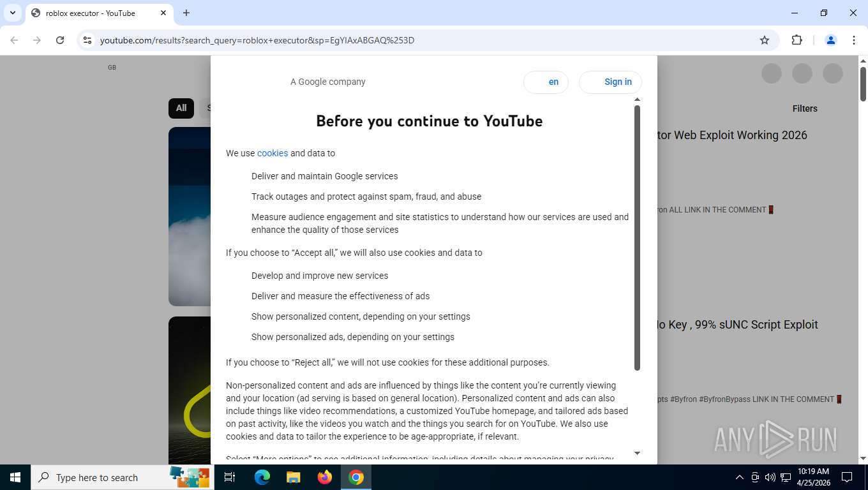This screenshot has height=490, width=868.
Task: Open the Filters button on YouTube
Action: [805, 108]
